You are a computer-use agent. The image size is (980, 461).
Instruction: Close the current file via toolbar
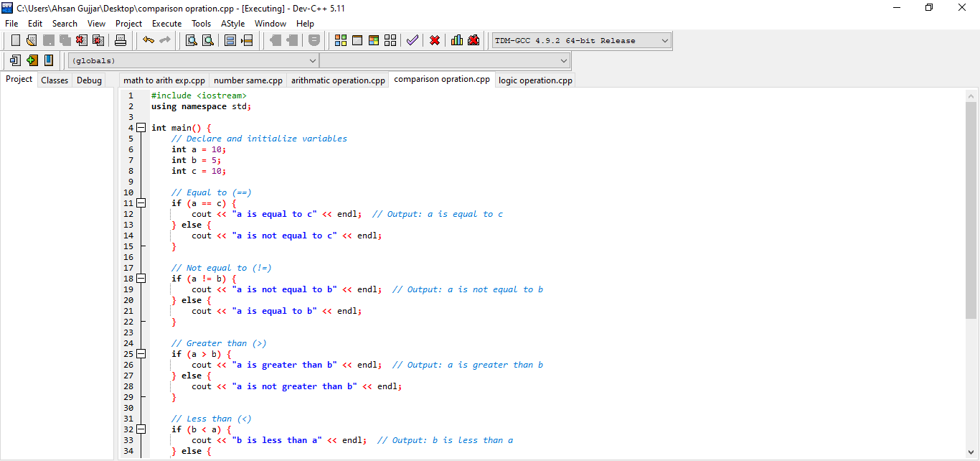click(x=82, y=40)
